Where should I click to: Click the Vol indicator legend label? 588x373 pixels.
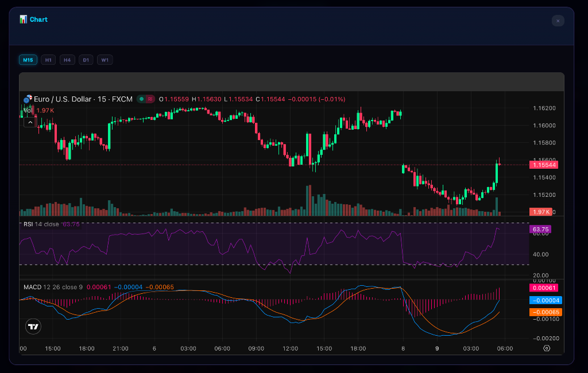point(28,110)
